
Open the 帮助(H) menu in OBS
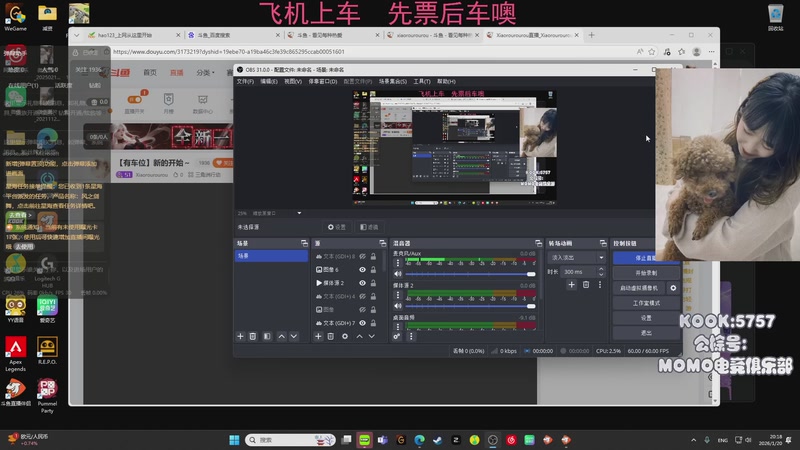(x=446, y=82)
